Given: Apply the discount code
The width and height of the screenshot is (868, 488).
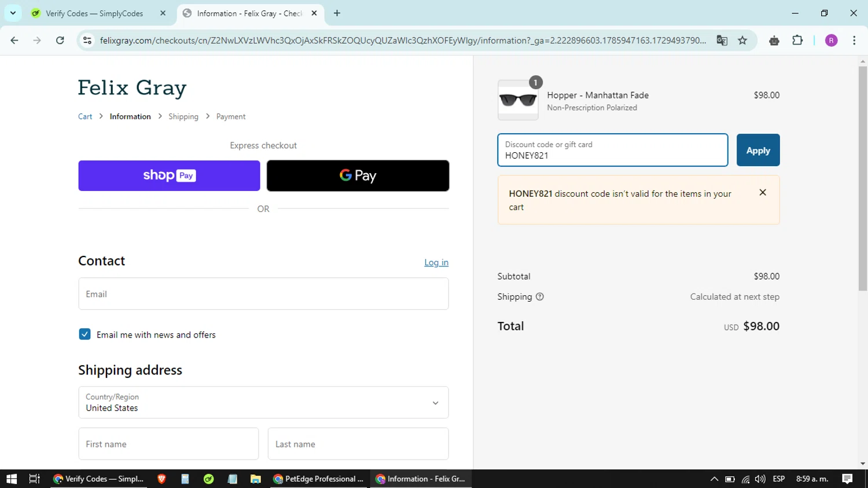Looking at the screenshot, I should pyautogui.click(x=758, y=150).
